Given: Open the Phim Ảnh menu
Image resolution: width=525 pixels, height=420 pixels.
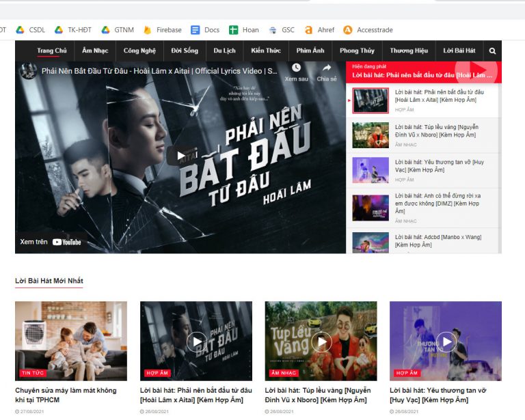Looking at the screenshot, I should [310, 51].
